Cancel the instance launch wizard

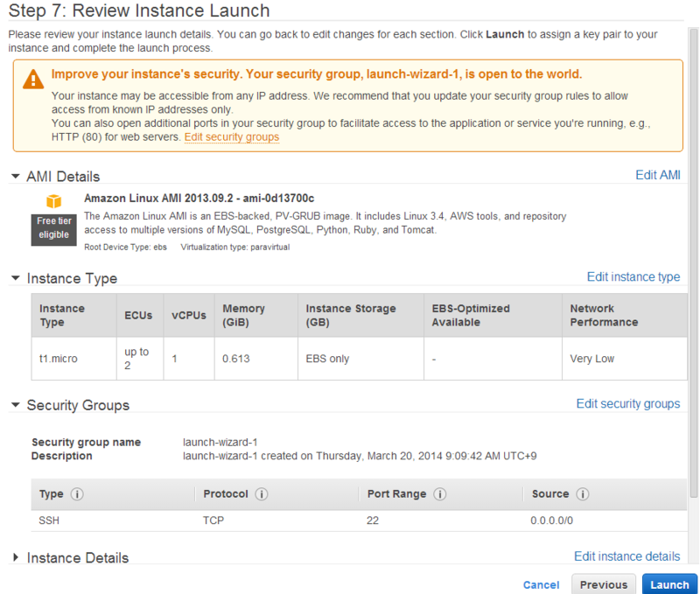pos(541,584)
